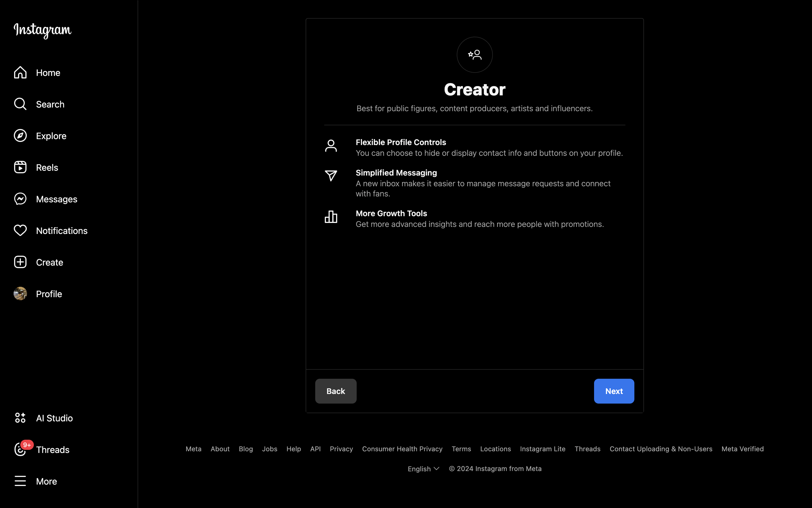The width and height of the screenshot is (812, 508).
Task: Click 'A new inbox makes it easier' description
Action: (483, 189)
